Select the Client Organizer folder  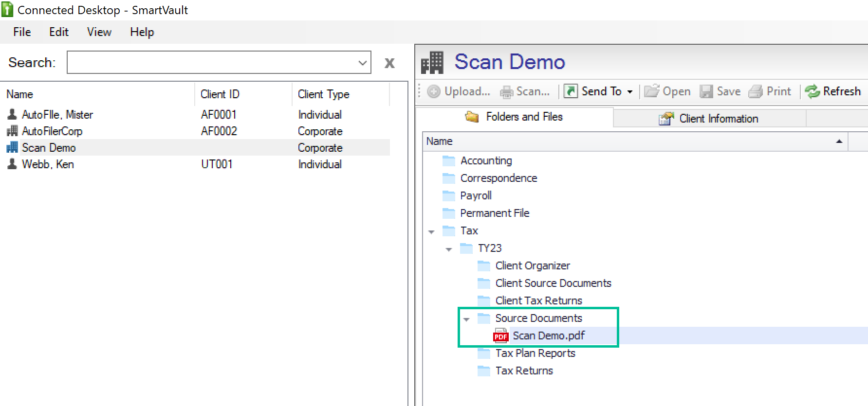[x=533, y=266]
